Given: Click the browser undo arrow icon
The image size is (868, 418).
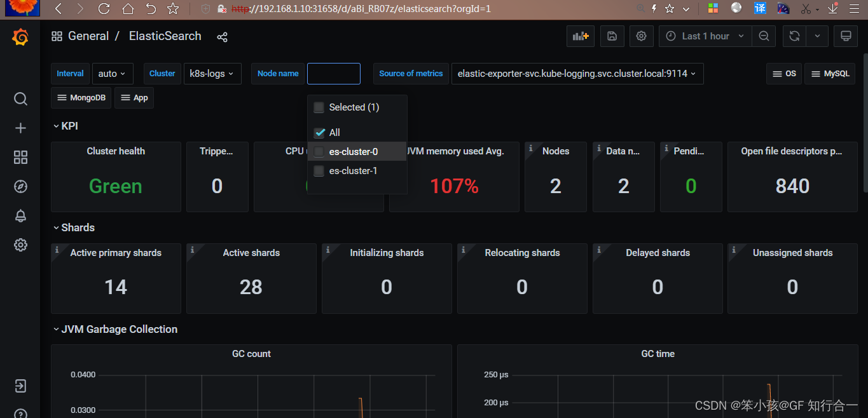Looking at the screenshot, I should (150, 9).
